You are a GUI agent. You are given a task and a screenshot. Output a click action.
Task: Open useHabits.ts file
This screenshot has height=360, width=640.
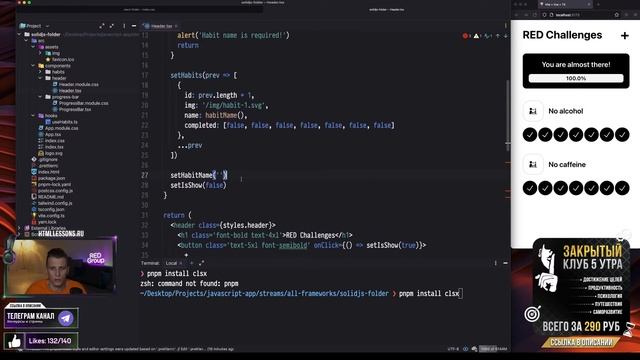(x=62, y=122)
